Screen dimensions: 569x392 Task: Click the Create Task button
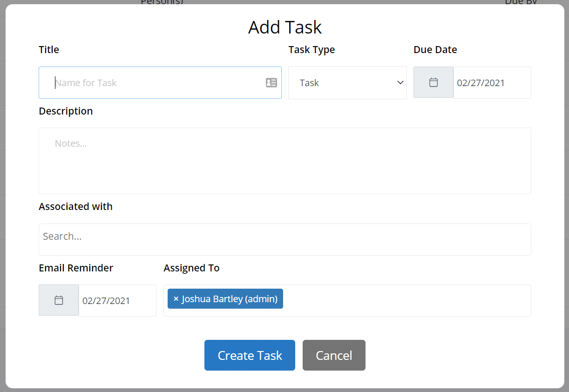coord(250,355)
